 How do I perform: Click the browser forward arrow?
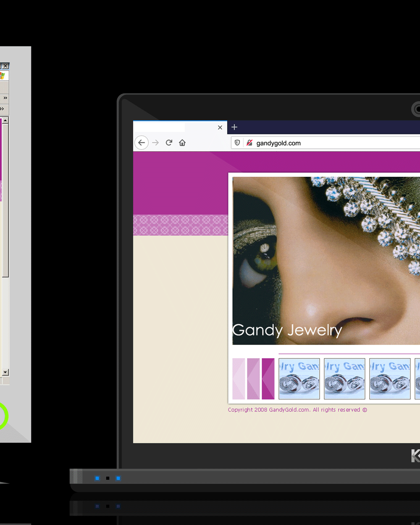(x=155, y=143)
